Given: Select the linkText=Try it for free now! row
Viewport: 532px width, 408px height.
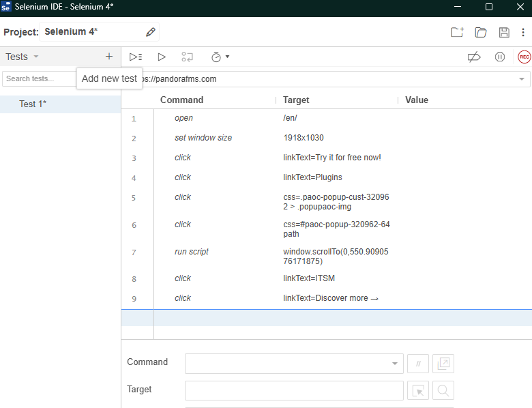Looking at the screenshot, I should [327, 158].
